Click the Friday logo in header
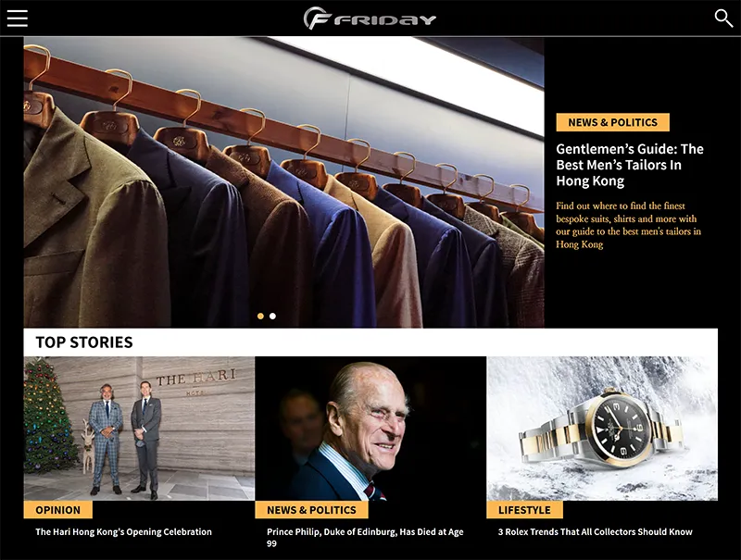 [x=370, y=19]
